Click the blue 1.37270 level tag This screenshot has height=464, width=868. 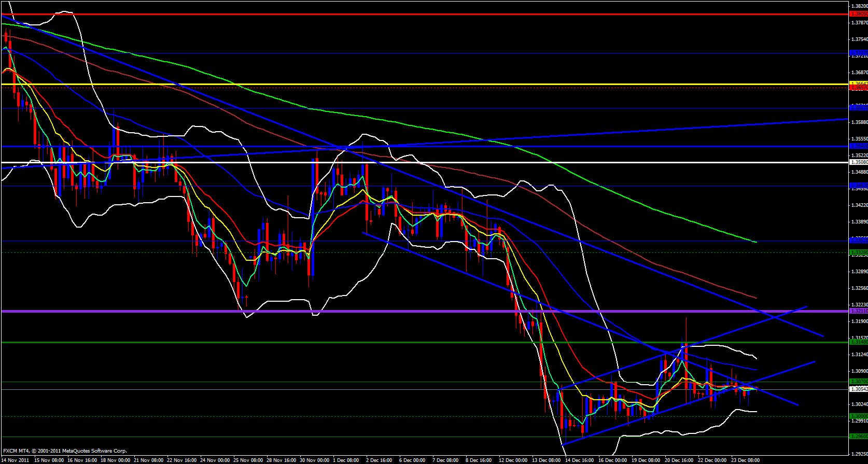coord(858,53)
